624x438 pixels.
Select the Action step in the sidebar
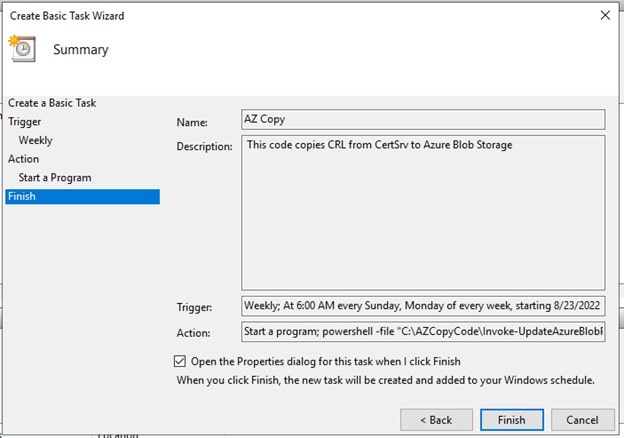tap(24, 159)
